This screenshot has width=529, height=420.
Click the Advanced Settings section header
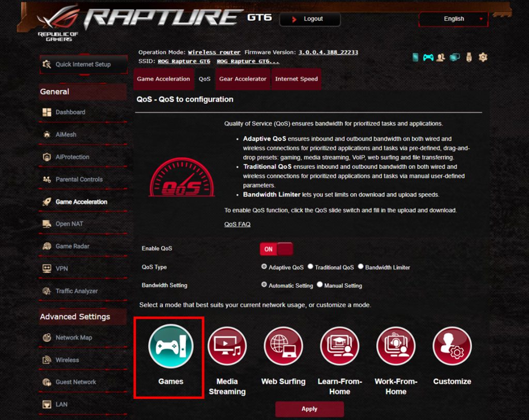tap(83, 317)
